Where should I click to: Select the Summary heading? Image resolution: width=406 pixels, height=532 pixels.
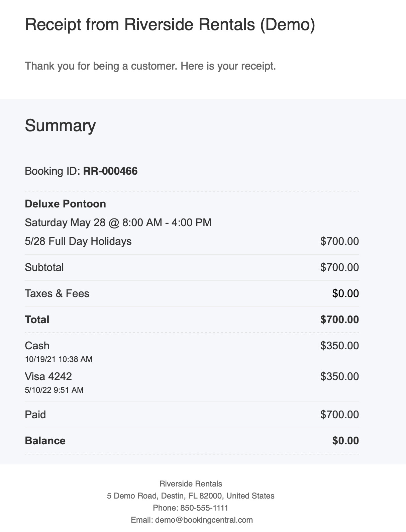(60, 125)
